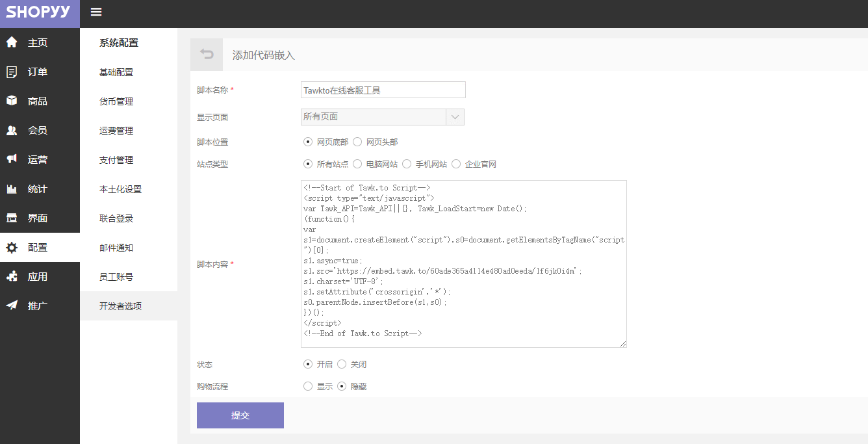Toggle the hamburger menu icon
This screenshot has width=868, height=444.
(96, 12)
